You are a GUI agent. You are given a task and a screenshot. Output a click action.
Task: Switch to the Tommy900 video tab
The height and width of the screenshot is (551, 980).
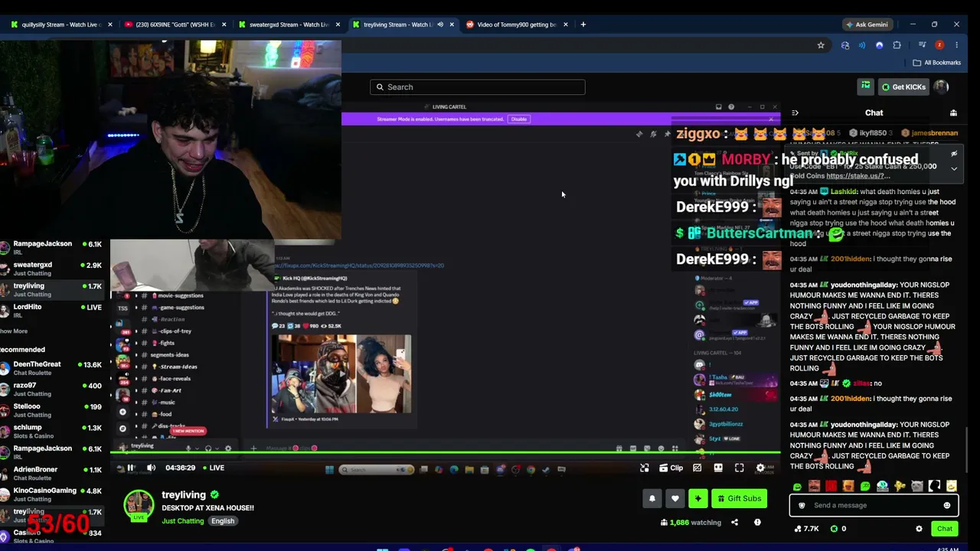518,24
